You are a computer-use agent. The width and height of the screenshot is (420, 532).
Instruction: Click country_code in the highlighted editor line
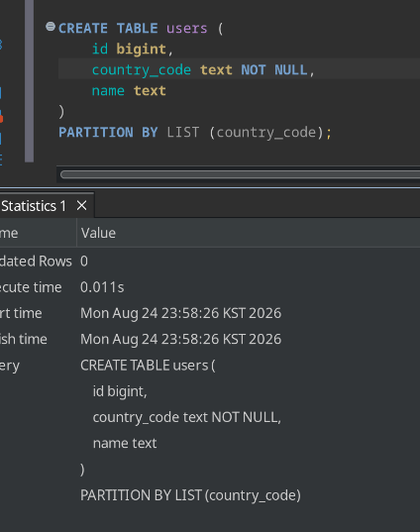pos(142,70)
